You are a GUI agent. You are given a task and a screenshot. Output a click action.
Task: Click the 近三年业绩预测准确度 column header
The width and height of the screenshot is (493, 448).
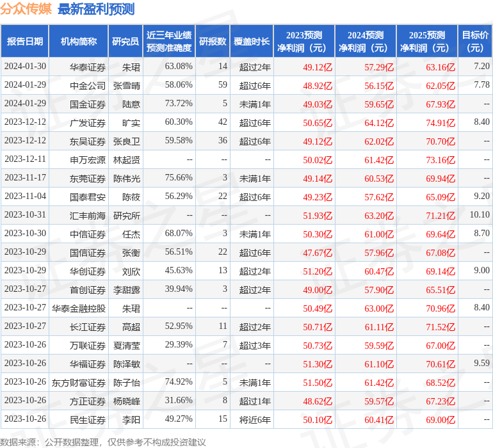pos(168,42)
